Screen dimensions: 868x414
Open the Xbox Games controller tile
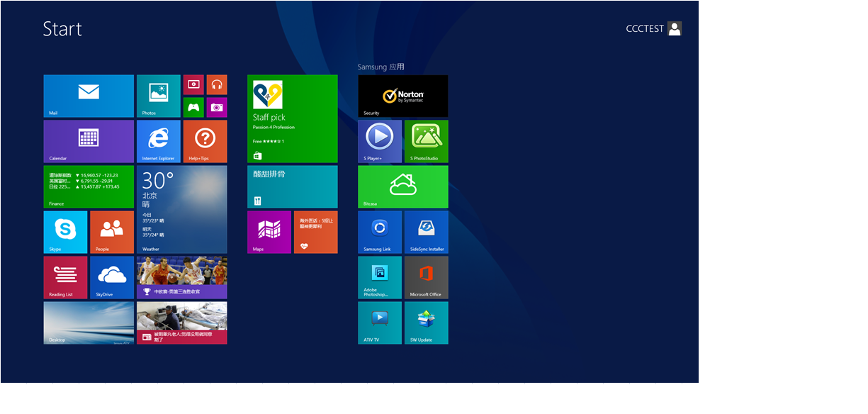[x=193, y=108]
